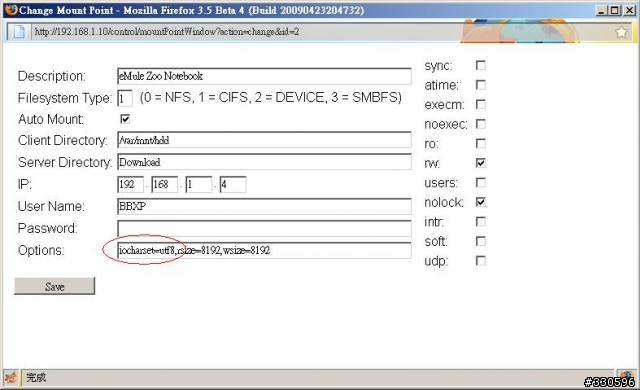Enable the ro checkbox
This screenshot has height=390, width=640.
click(x=481, y=144)
